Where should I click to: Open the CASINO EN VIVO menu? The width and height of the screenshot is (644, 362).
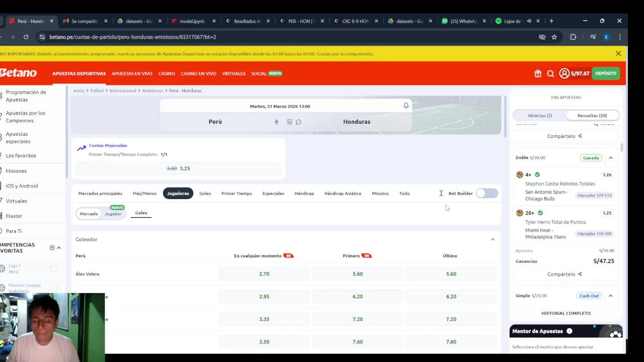(x=198, y=73)
